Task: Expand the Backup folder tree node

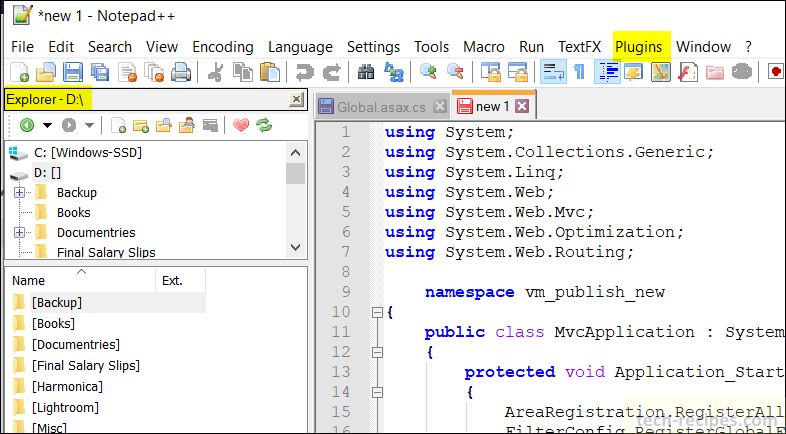Action: 20,192
